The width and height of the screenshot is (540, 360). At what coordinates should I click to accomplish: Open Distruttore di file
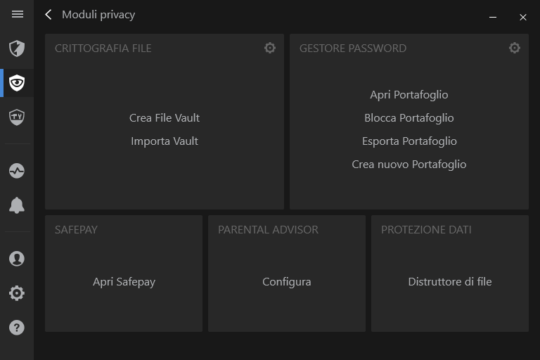(x=450, y=282)
